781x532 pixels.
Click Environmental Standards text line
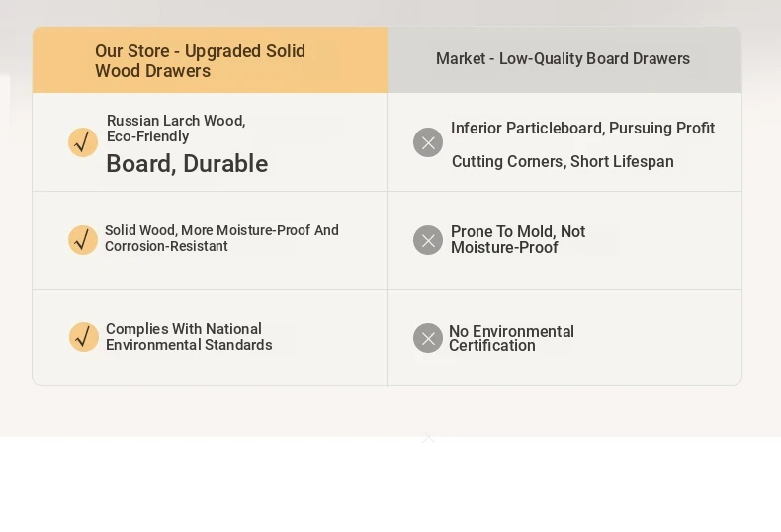(x=189, y=345)
